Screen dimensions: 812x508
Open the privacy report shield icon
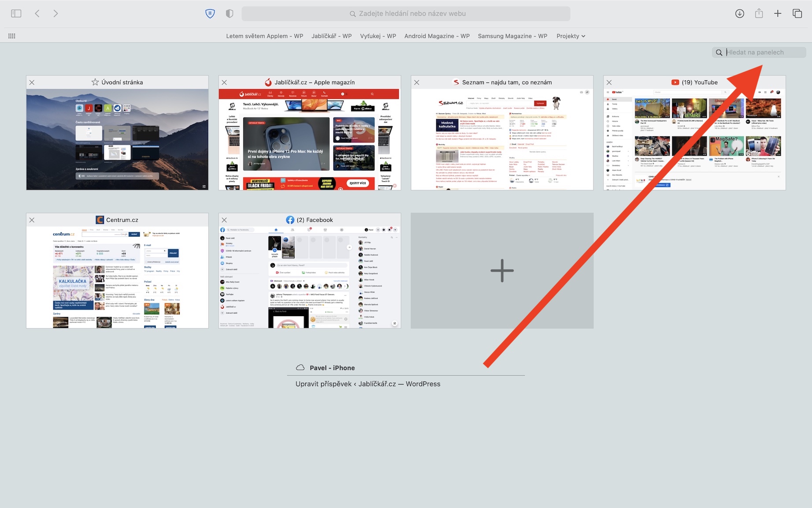click(230, 14)
